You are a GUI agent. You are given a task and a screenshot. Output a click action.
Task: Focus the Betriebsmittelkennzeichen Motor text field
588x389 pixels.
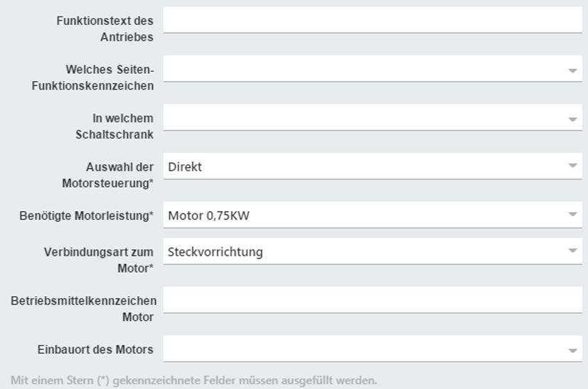(x=372, y=300)
